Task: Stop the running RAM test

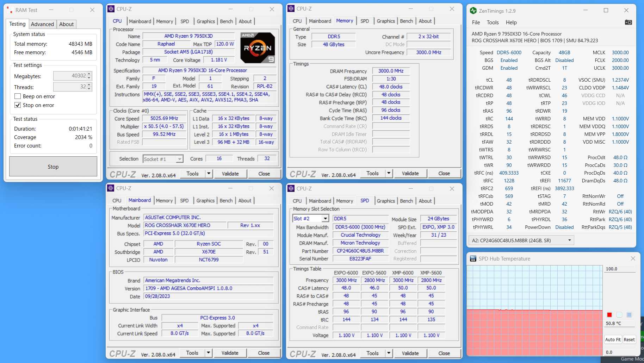Action: tap(53, 167)
